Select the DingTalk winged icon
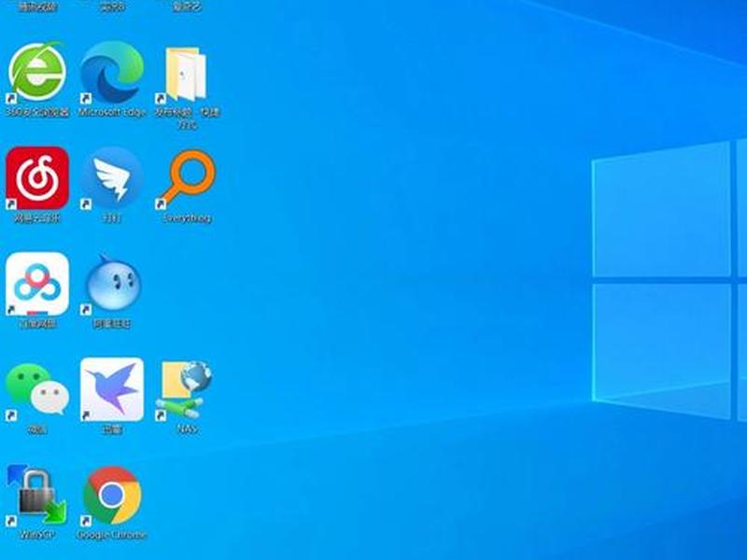The image size is (747, 560). point(112,178)
